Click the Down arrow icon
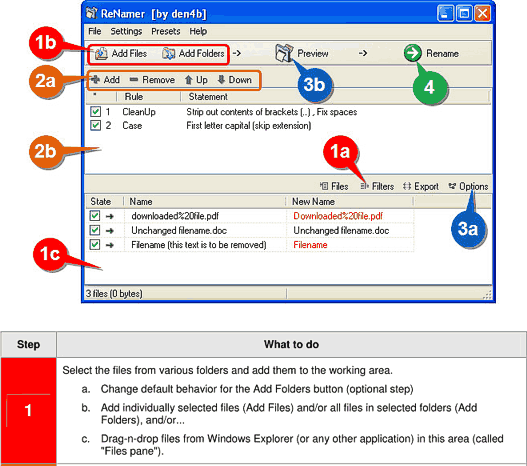The width and height of the screenshot is (527, 466). [221, 80]
